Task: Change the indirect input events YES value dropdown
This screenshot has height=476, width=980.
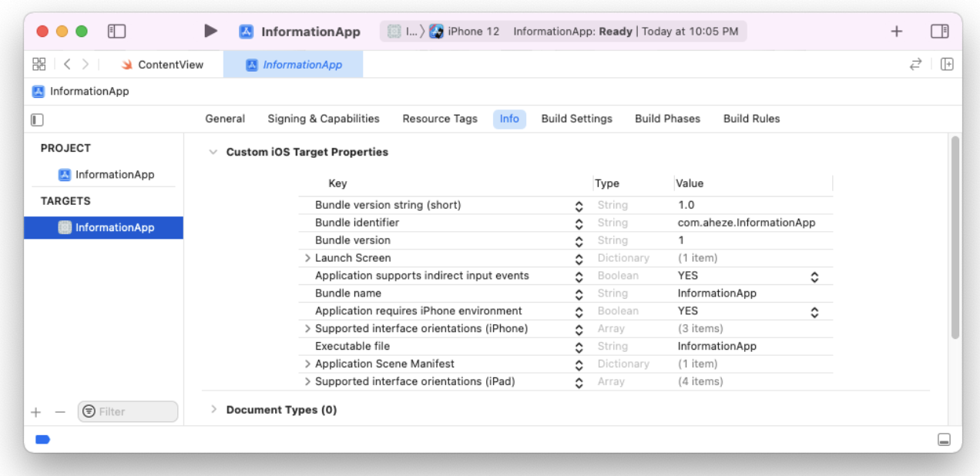Action: coord(814,277)
